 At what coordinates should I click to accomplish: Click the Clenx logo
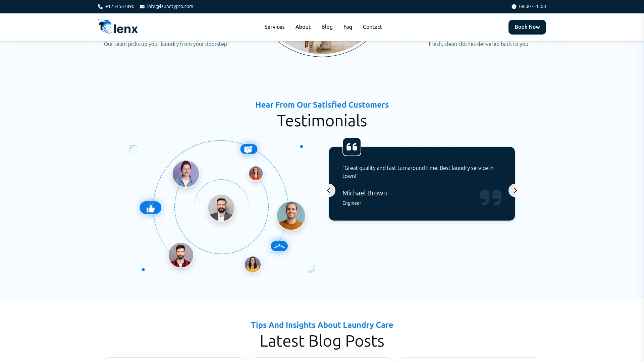point(118,27)
